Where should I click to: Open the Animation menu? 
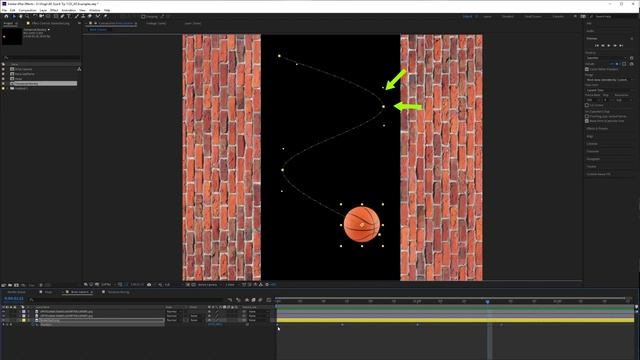tap(69, 10)
